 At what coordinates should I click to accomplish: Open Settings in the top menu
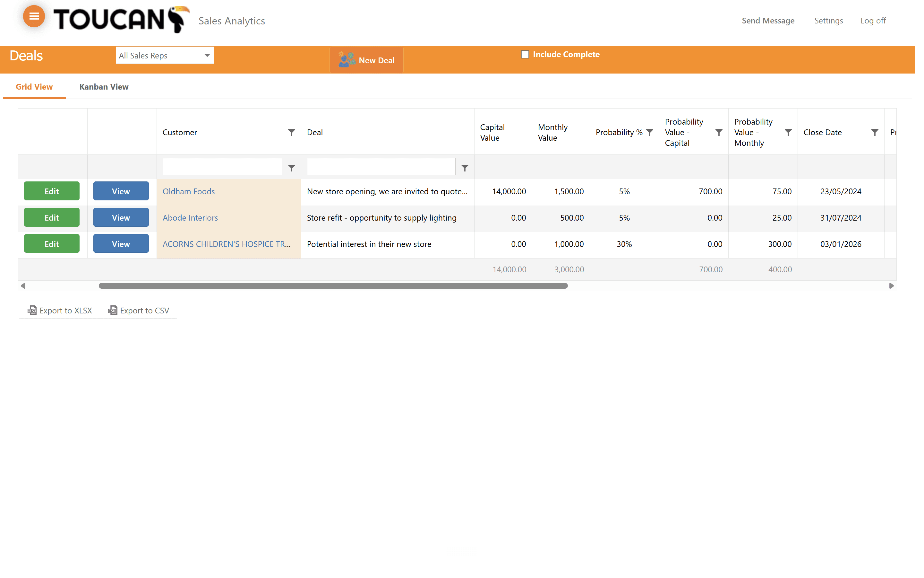pyautogui.click(x=828, y=21)
